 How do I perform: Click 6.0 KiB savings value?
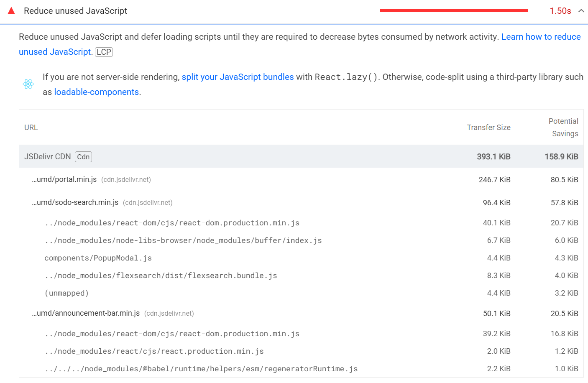pyautogui.click(x=566, y=240)
